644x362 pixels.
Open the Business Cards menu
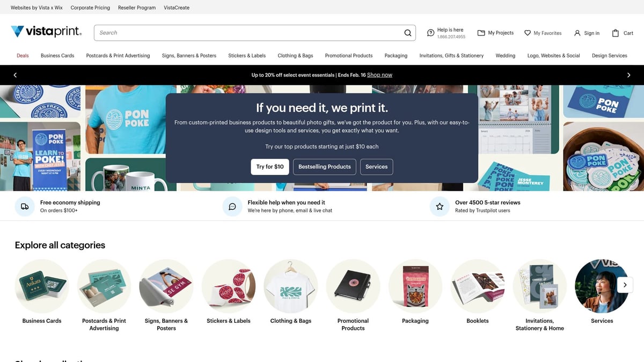(57, 56)
